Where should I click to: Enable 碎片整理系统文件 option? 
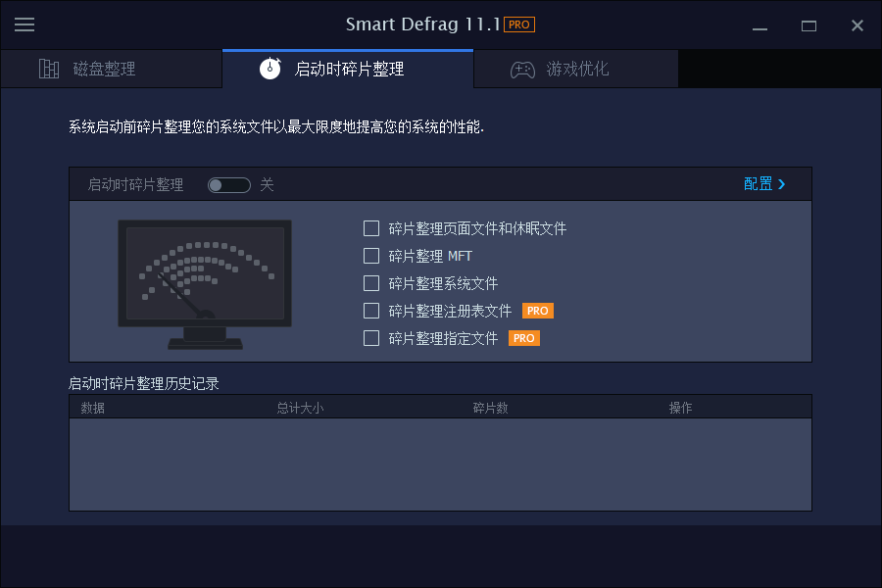pos(371,283)
